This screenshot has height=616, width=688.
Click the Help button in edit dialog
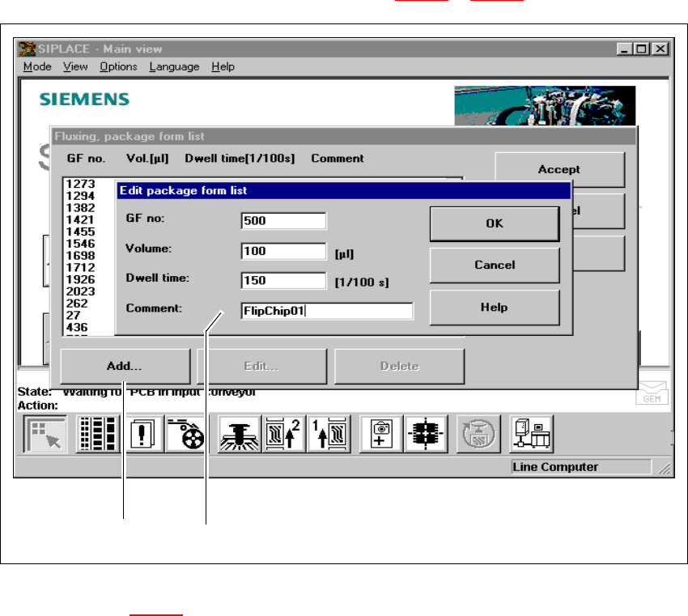[495, 307]
